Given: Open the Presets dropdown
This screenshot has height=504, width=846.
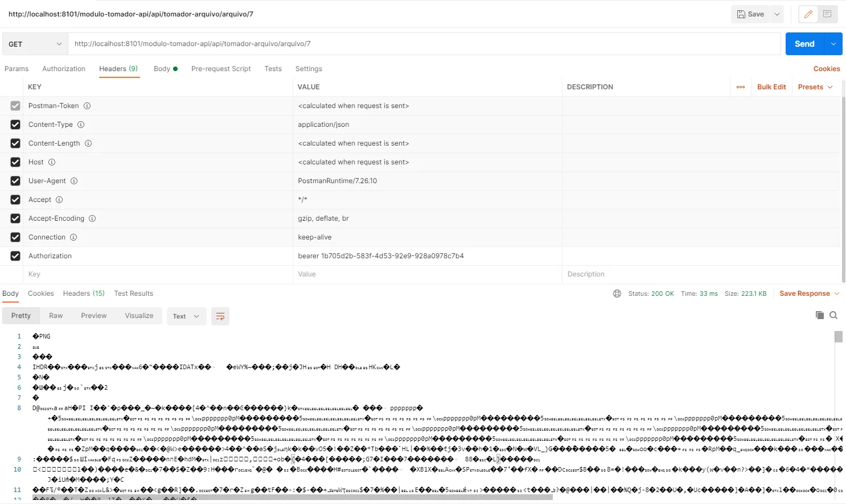Looking at the screenshot, I should [815, 87].
